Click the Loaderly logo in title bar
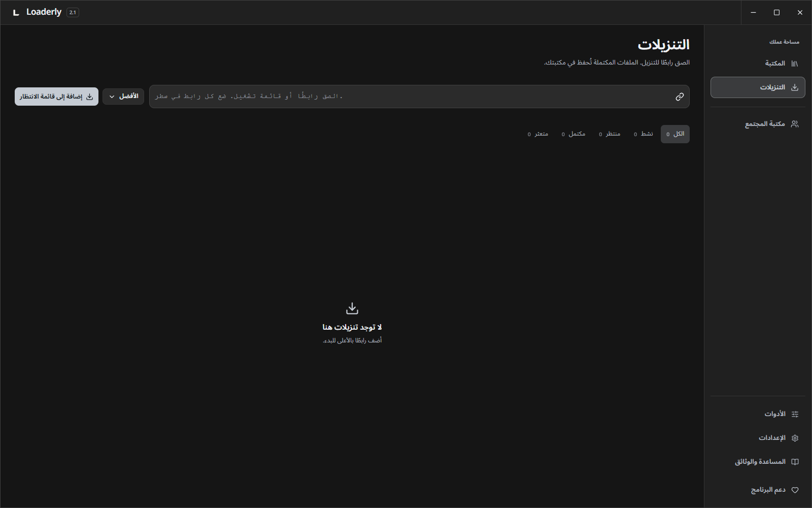The height and width of the screenshot is (508, 812). coord(16,12)
